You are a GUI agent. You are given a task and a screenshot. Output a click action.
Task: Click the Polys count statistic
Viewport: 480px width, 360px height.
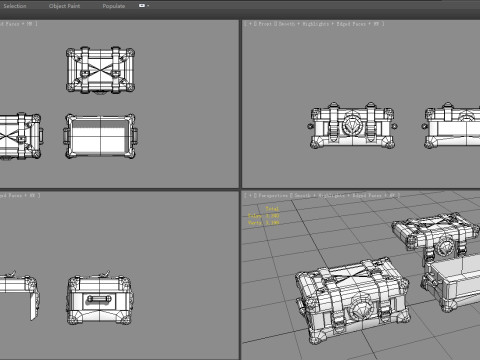(x=263, y=216)
